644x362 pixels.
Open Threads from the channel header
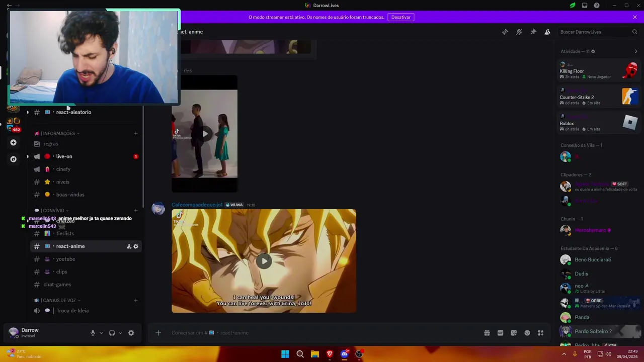[505, 32]
